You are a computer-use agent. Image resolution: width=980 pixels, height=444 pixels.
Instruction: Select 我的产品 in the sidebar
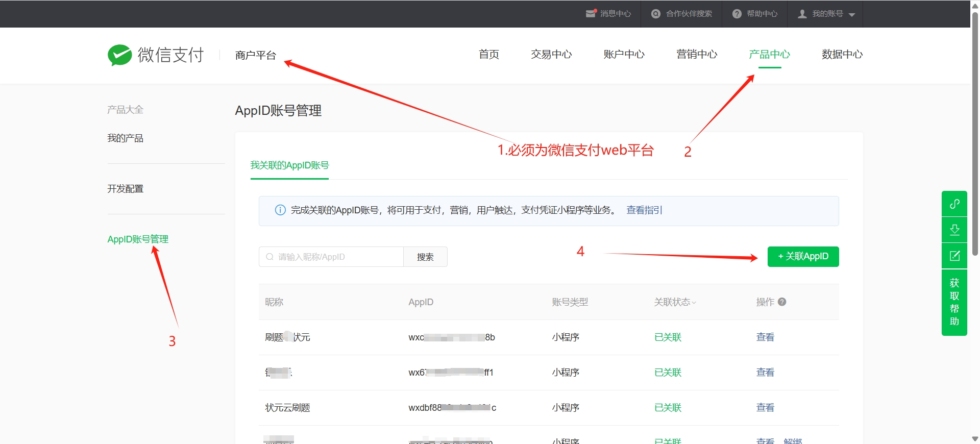point(125,138)
